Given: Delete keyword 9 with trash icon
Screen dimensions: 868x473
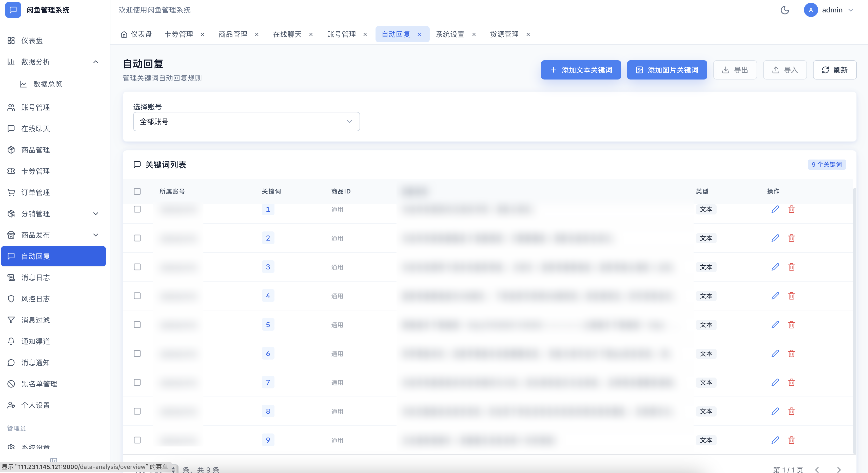Looking at the screenshot, I should click(791, 440).
